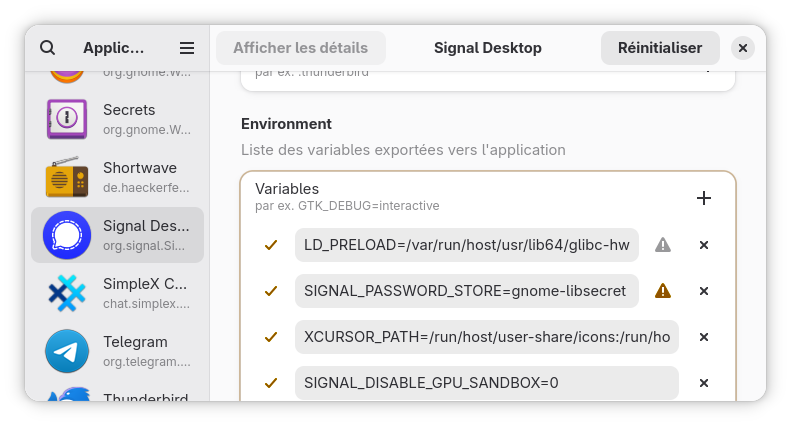Screen dimensions: 791x426
Task: Select Secrets in the application list
Action: (118, 119)
